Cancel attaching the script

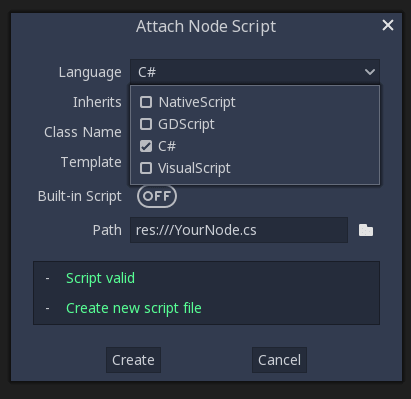tap(279, 360)
